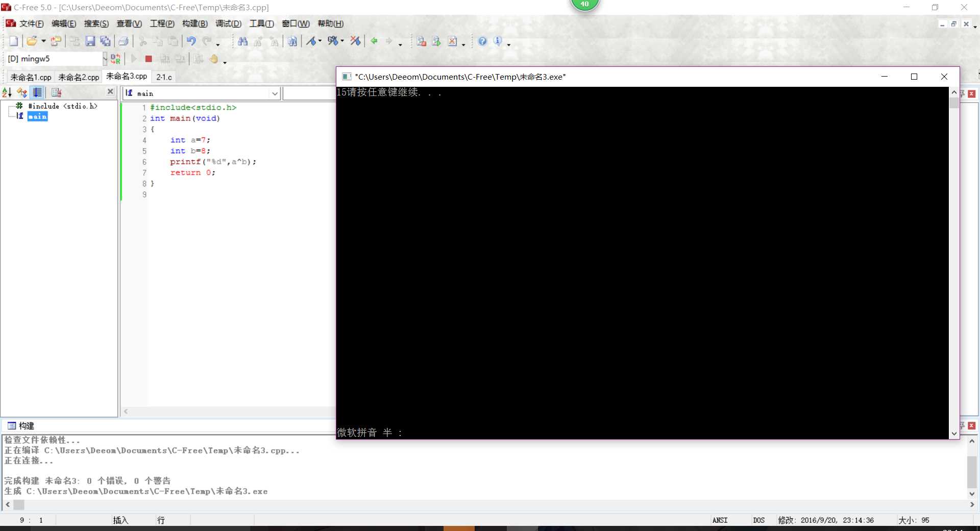Open the 构建(B) menu

point(195,23)
